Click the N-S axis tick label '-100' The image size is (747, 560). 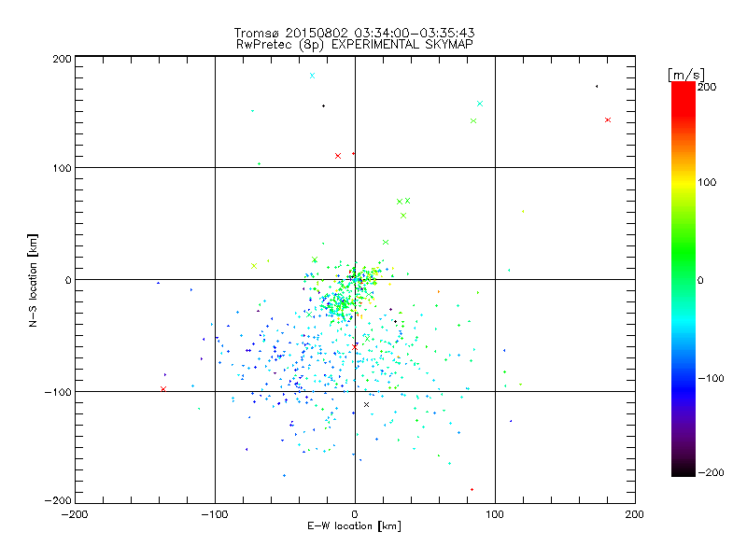click(x=58, y=392)
